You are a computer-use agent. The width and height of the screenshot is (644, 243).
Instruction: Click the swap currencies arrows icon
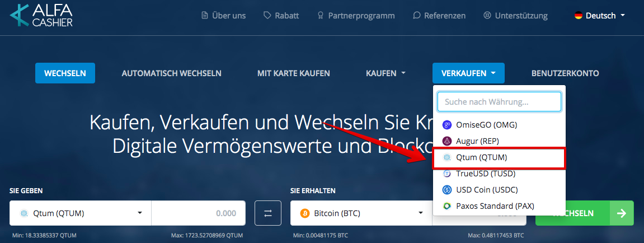[x=268, y=213]
